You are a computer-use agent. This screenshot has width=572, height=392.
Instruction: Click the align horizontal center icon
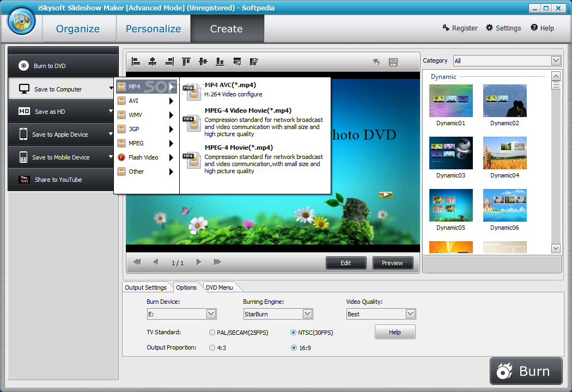(x=153, y=62)
